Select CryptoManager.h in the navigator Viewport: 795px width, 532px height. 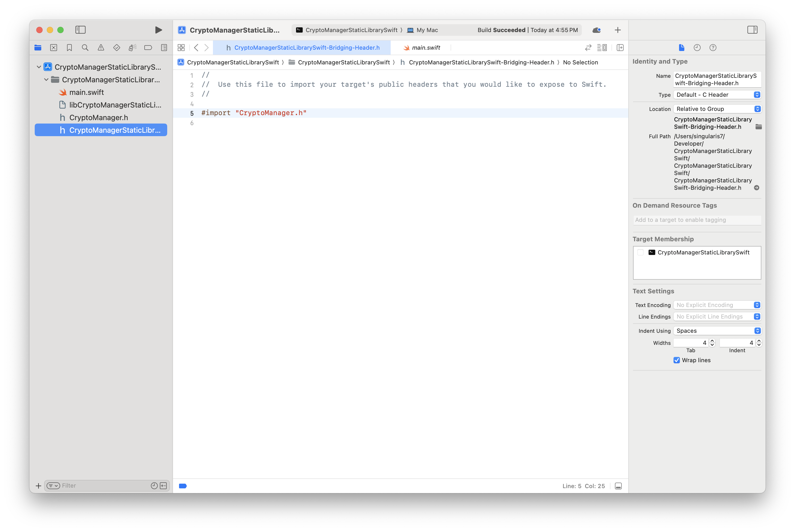tap(98, 117)
